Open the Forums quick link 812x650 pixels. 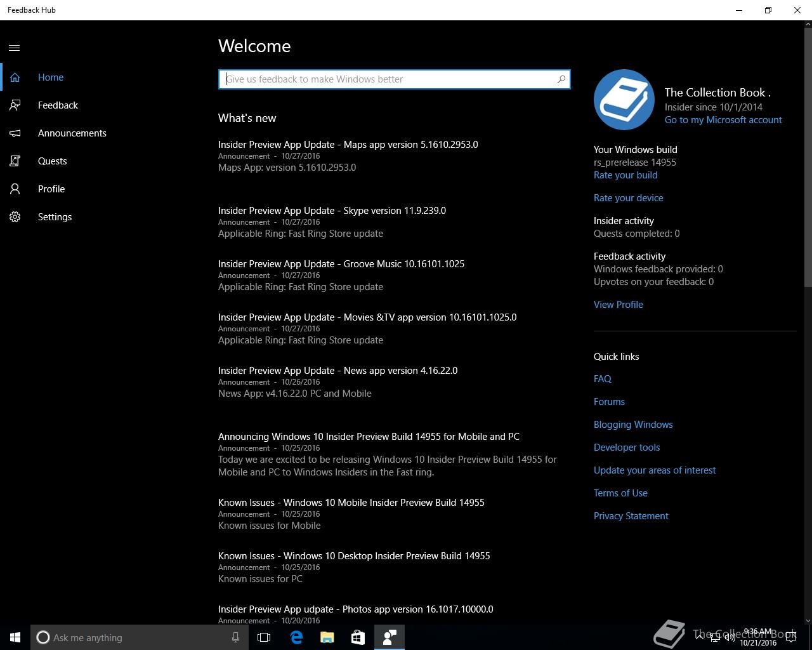(x=609, y=402)
